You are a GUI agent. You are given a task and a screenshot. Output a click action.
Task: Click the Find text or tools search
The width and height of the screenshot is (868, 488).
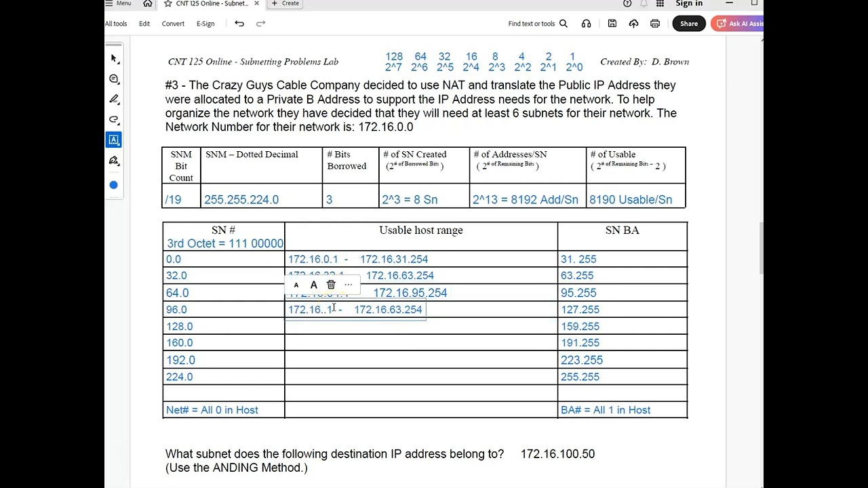(x=538, y=24)
